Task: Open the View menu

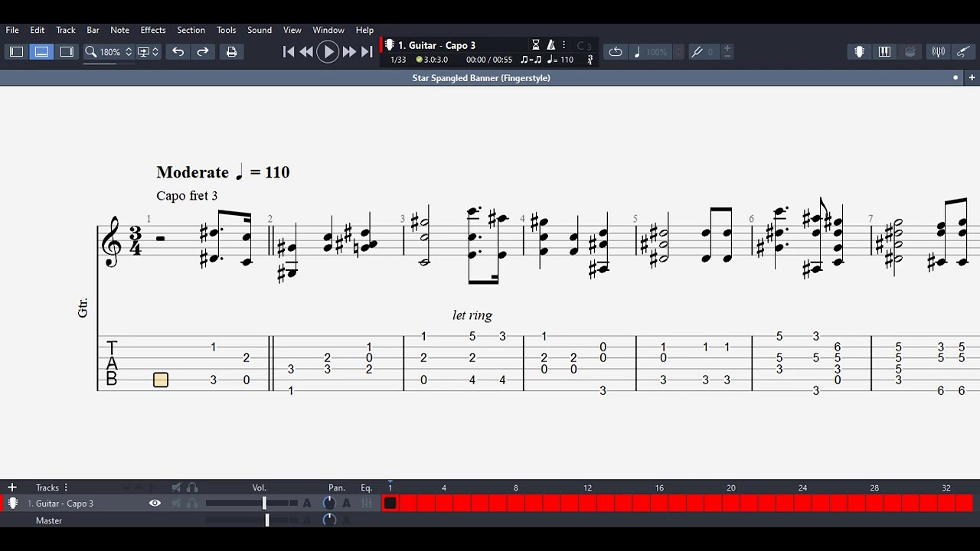Action: (292, 30)
